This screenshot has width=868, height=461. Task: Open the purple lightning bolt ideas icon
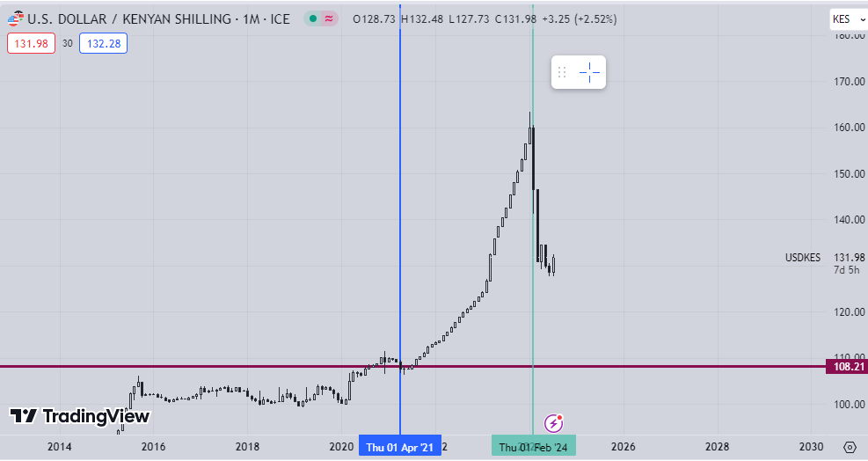click(554, 422)
